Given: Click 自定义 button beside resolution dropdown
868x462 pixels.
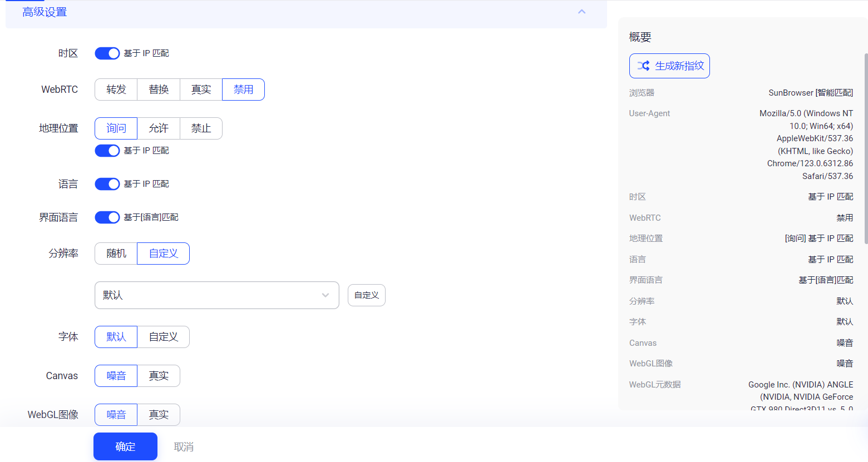Looking at the screenshot, I should (366, 295).
